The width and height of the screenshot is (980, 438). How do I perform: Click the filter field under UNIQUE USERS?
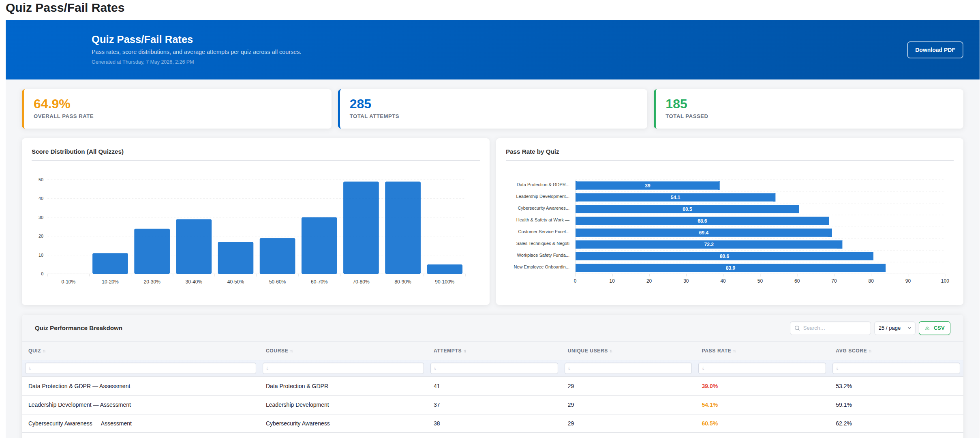(x=628, y=368)
